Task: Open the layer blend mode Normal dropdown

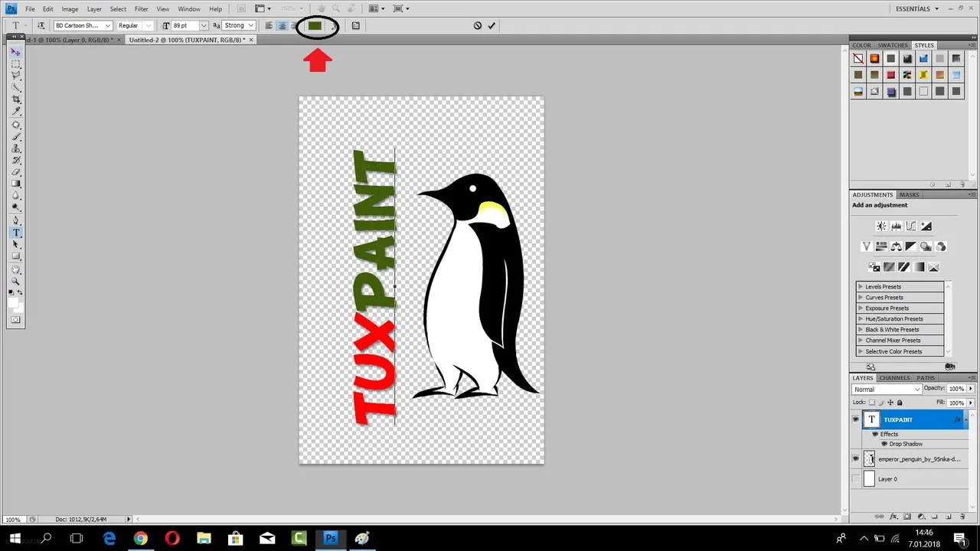Action: point(887,389)
